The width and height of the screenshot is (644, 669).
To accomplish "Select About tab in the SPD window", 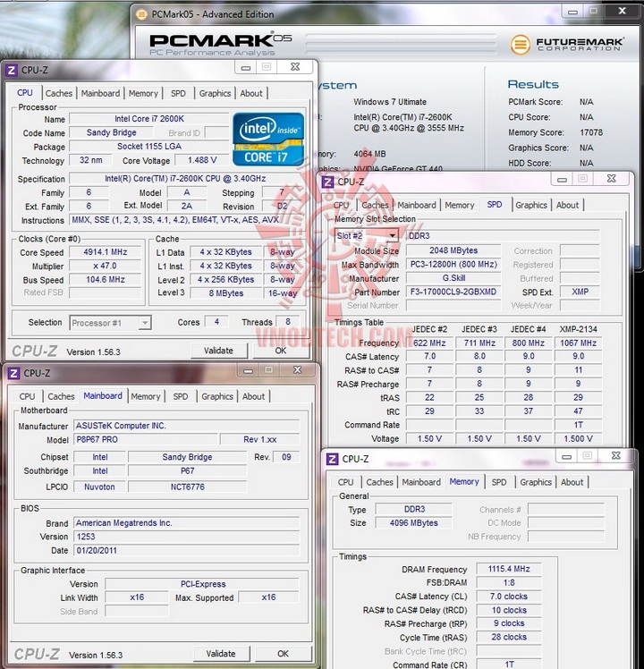I will click(568, 205).
